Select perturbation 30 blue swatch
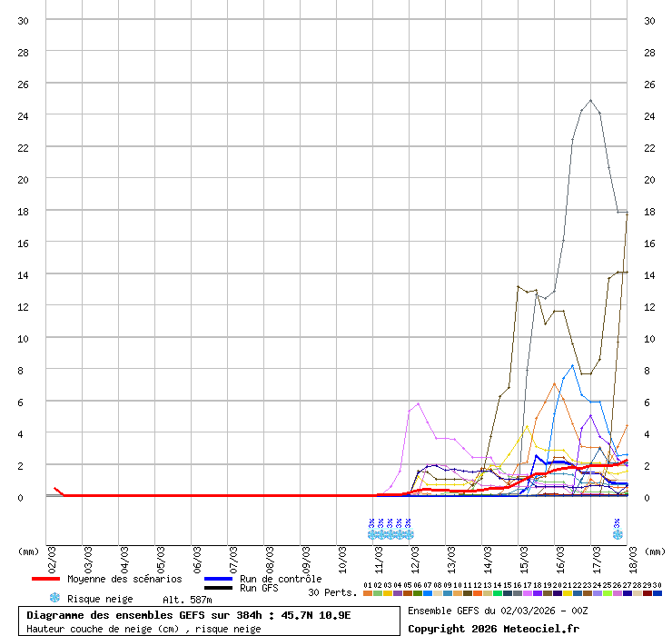Viewport: 672px width, 636px height. pyautogui.click(x=657, y=593)
